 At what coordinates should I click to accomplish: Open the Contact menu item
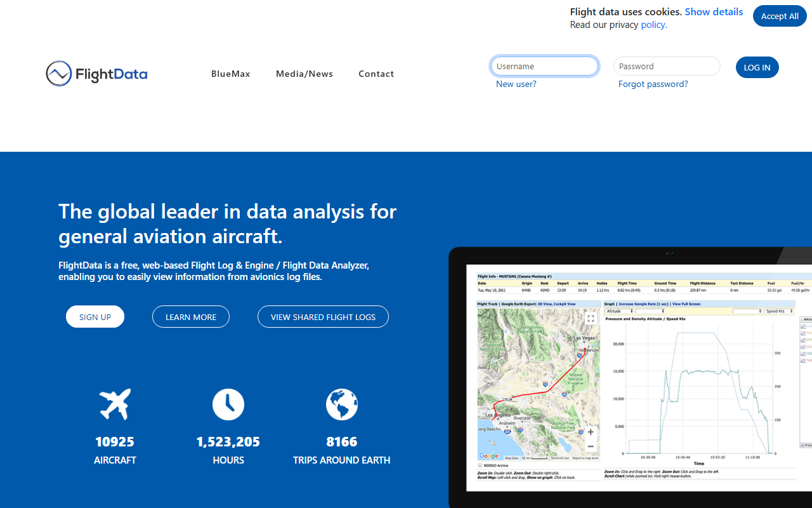point(376,74)
